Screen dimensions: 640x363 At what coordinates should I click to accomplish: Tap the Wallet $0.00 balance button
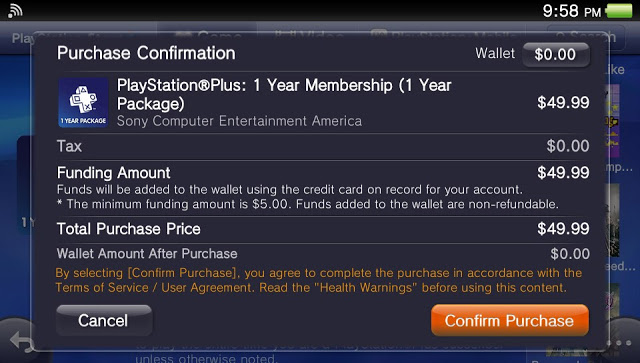click(x=556, y=54)
